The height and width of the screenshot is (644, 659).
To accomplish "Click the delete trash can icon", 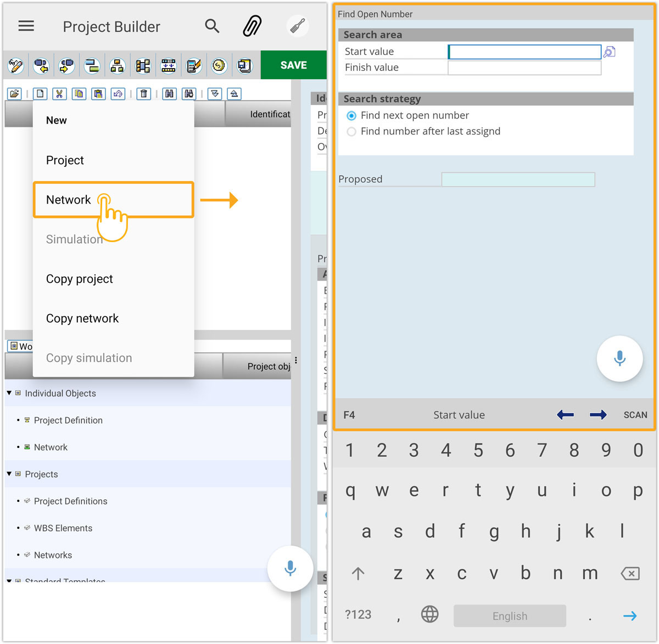I will 144,94.
